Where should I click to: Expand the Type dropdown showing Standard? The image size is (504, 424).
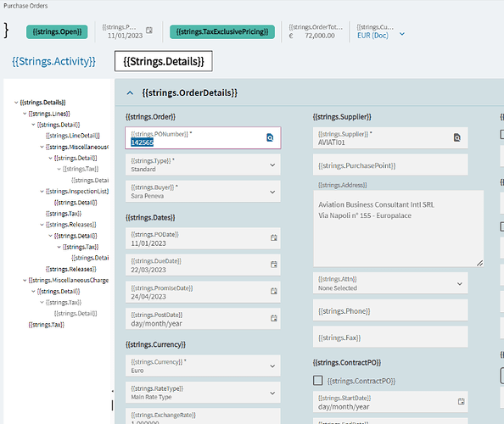[203, 165]
